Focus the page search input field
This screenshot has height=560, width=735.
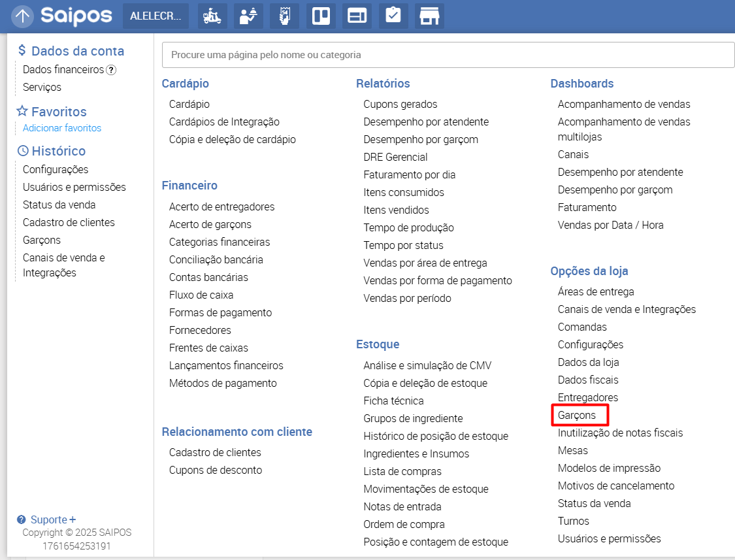click(448, 55)
